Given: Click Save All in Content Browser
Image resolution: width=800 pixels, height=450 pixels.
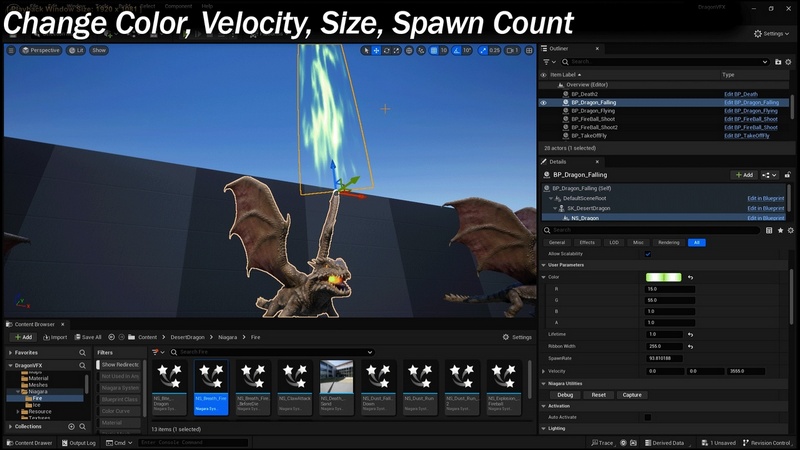Looking at the screenshot, I should [x=87, y=337].
